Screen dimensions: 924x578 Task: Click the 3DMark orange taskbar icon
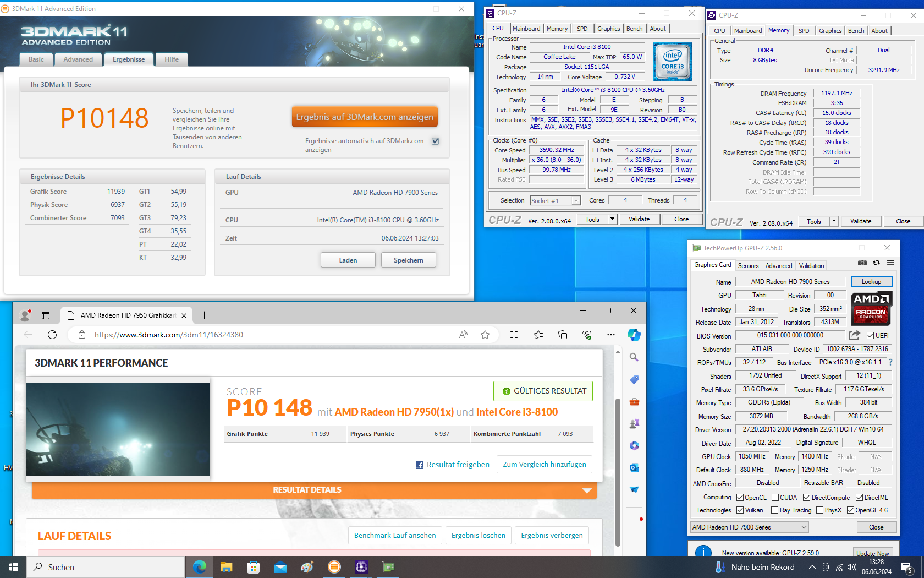334,567
